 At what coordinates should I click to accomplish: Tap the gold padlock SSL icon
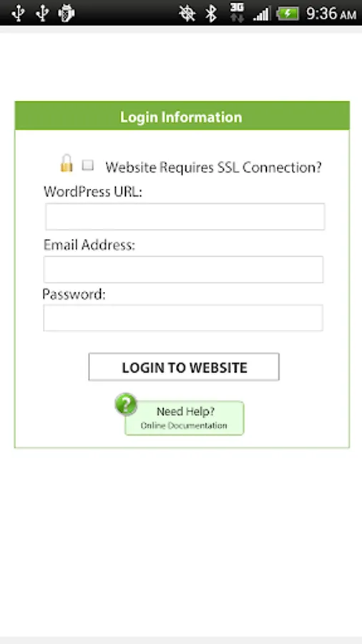pos(67,163)
